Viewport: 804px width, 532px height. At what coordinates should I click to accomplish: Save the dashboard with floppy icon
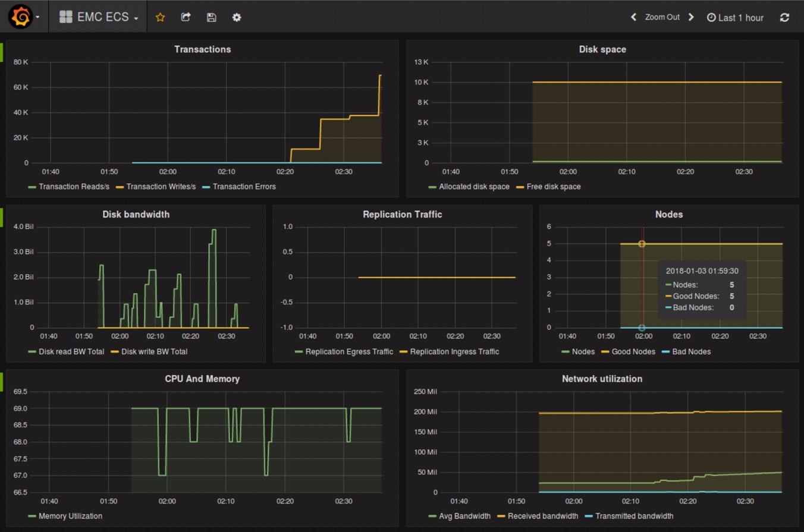[211, 17]
